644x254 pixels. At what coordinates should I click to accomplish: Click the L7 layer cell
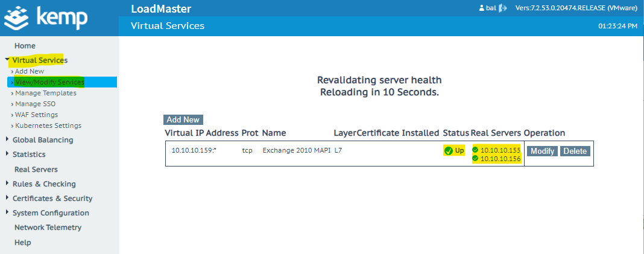(x=338, y=150)
